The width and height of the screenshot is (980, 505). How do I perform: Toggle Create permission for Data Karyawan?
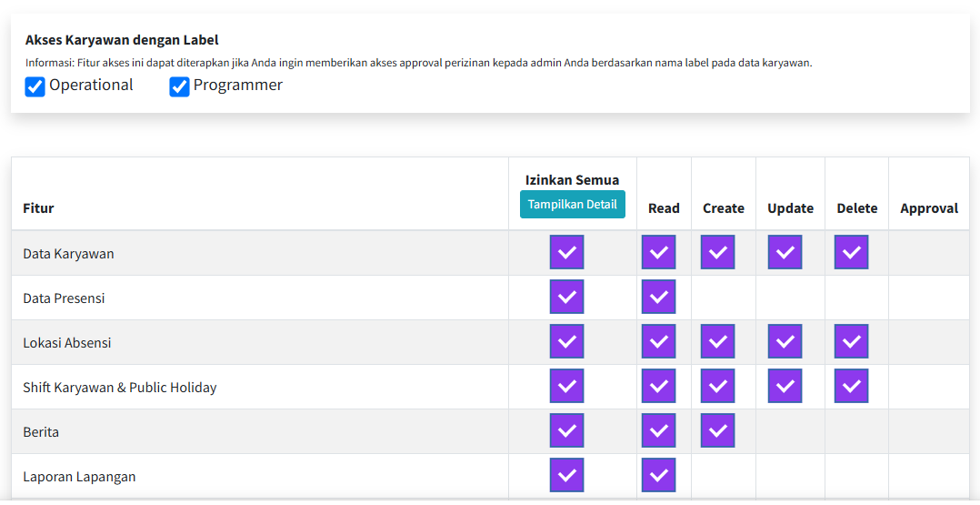tap(717, 252)
